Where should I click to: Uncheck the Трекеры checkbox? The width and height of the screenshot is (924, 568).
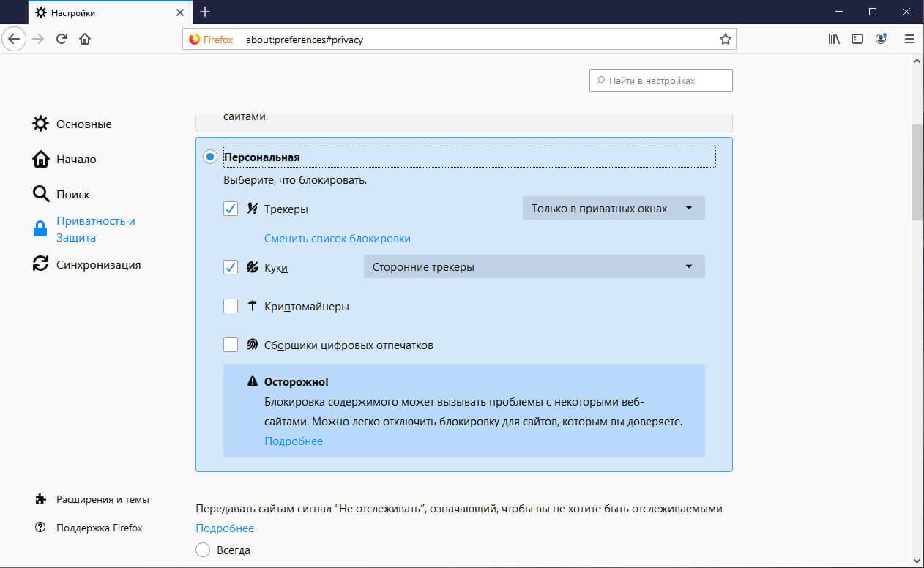point(231,209)
